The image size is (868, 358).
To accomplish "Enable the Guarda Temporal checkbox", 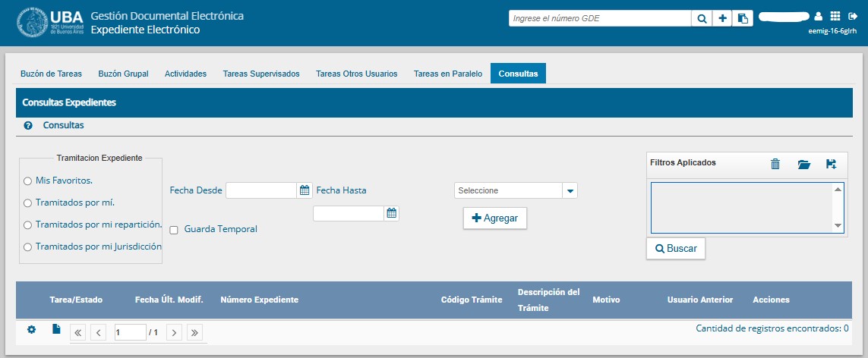I will pos(174,230).
